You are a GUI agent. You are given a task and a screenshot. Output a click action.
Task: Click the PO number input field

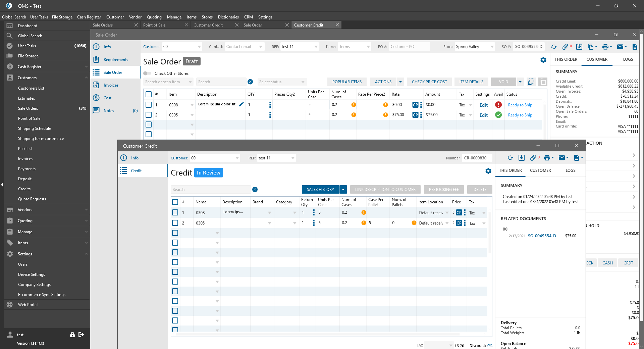pyautogui.click(x=409, y=47)
